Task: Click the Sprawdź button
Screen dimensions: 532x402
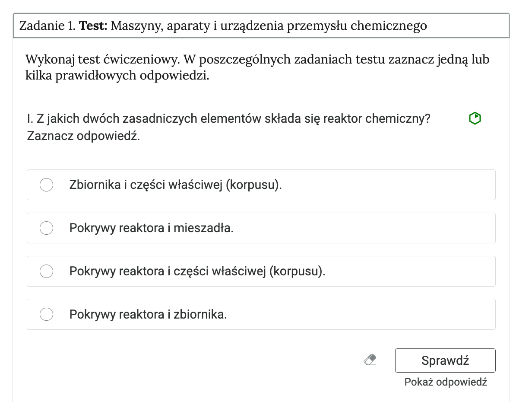Action: tap(445, 360)
